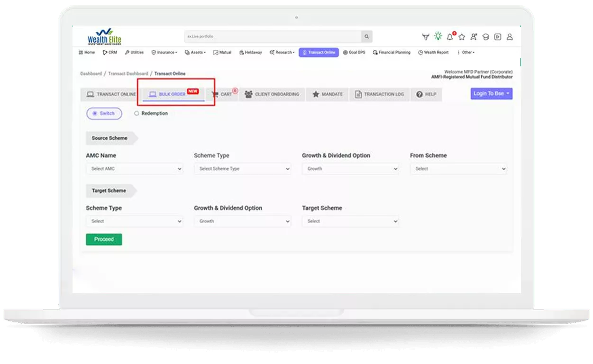Click the green lightbulb icon
Screen dimensions: 593x364
pos(438,36)
